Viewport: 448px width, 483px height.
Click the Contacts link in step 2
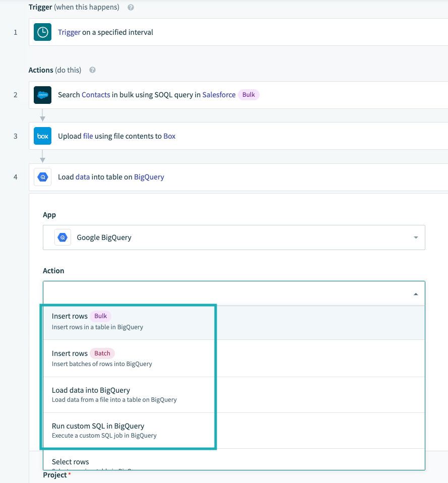click(96, 95)
